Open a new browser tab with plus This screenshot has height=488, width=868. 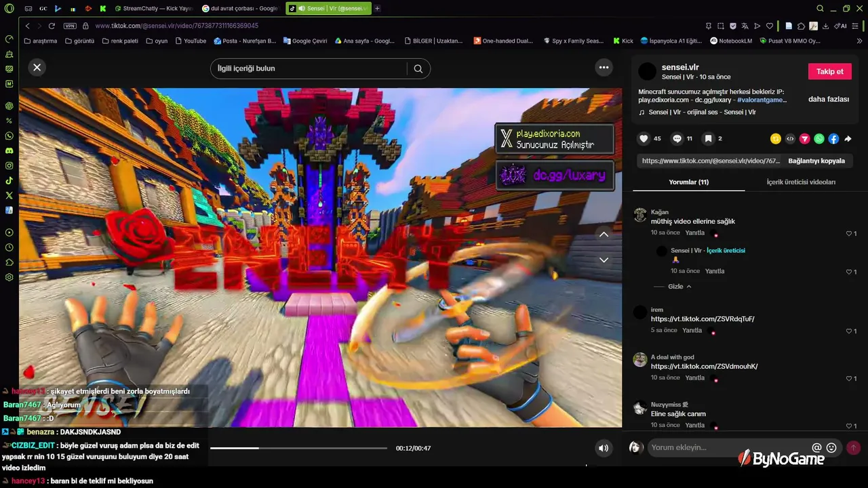[x=377, y=8]
